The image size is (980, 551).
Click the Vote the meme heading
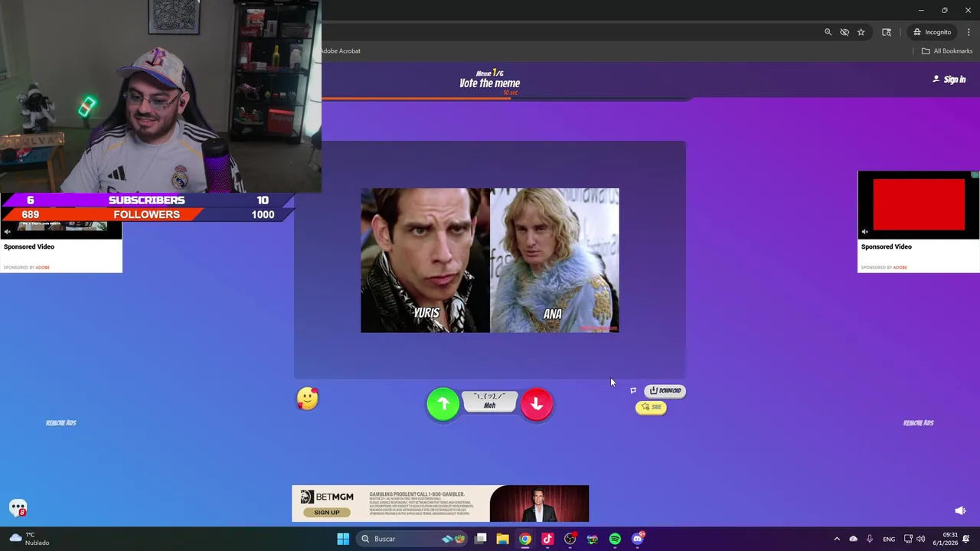point(489,83)
